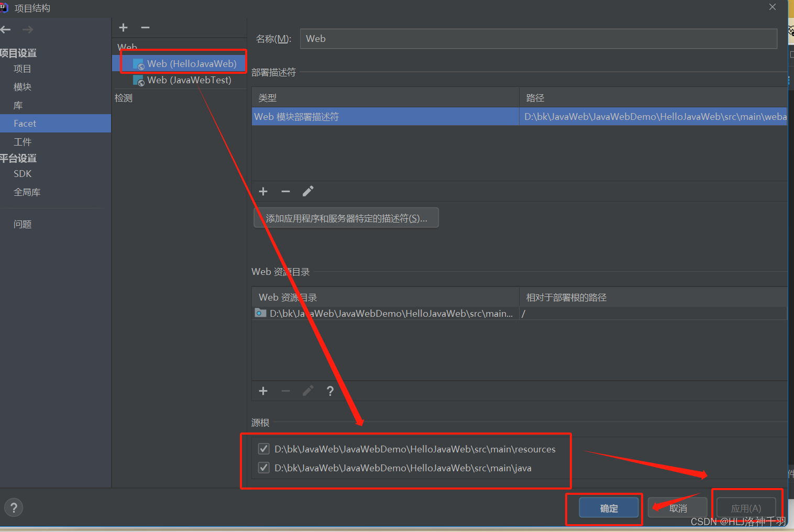The image size is (794, 532).
Task: Click the forward navigation arrow
Action: tap(28, 30)
